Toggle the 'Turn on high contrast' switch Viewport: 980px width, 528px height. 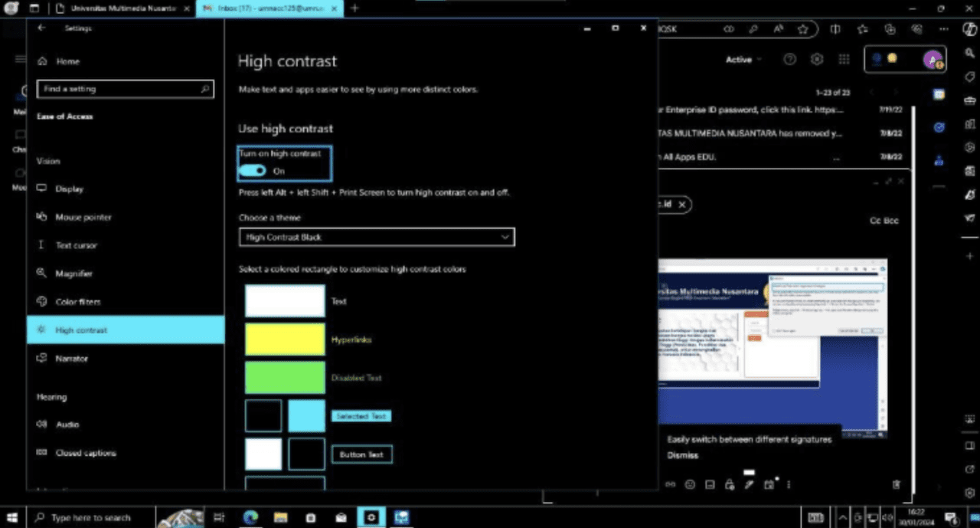coord(253,171)
